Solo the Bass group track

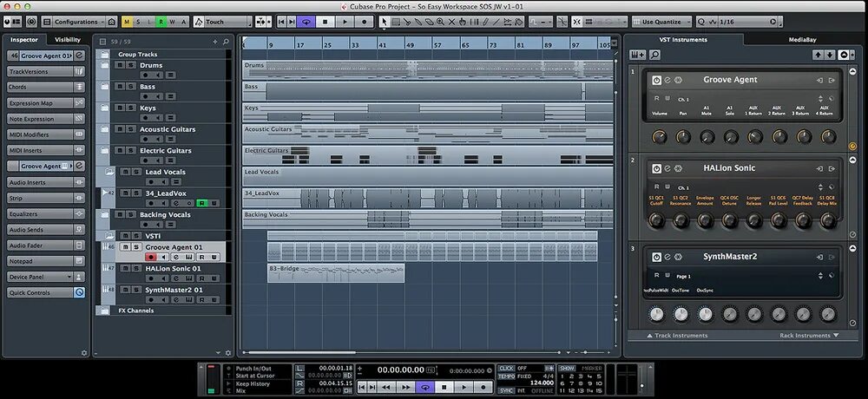[130, 87]
